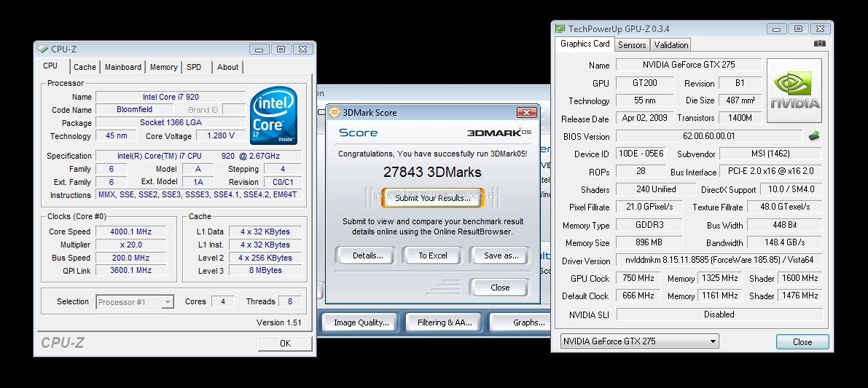Click the Bus Speed value 200.0 MHz
Screen dimensions: 868x388
(x=130, y=258)
